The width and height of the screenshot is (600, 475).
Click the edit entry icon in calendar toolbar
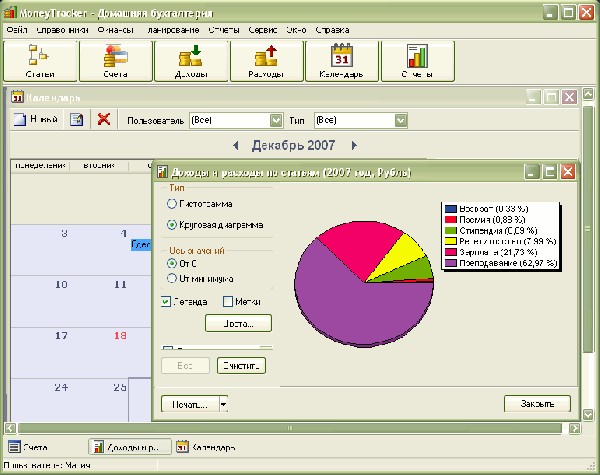pyautogui.click(x=76, y=120)
